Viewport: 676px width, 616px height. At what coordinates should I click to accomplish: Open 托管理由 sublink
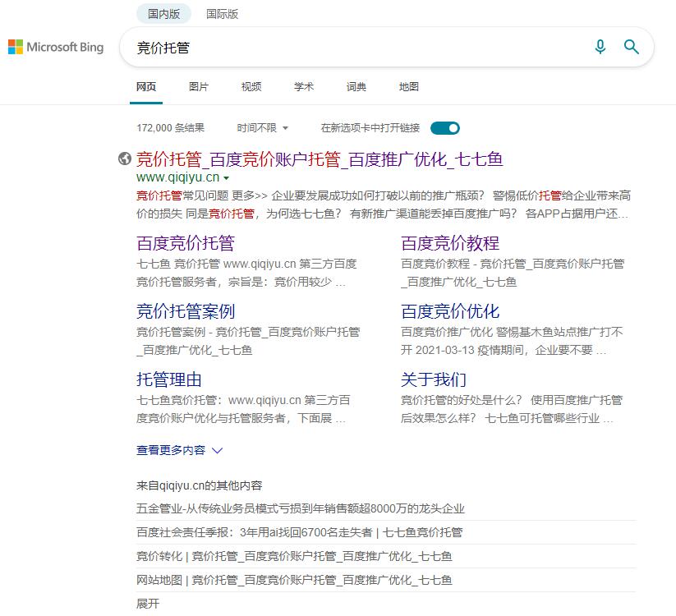pyautogui.click(x=169, y=379)
